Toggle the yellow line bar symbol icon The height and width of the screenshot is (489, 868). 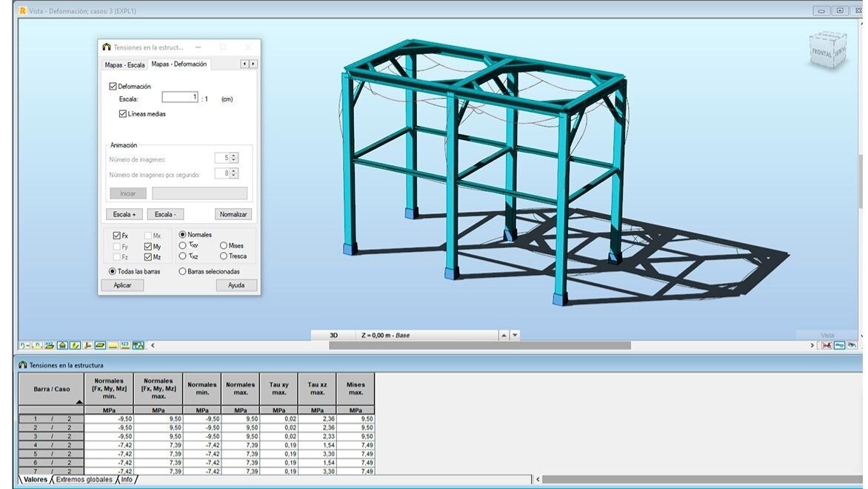[113, 345]
